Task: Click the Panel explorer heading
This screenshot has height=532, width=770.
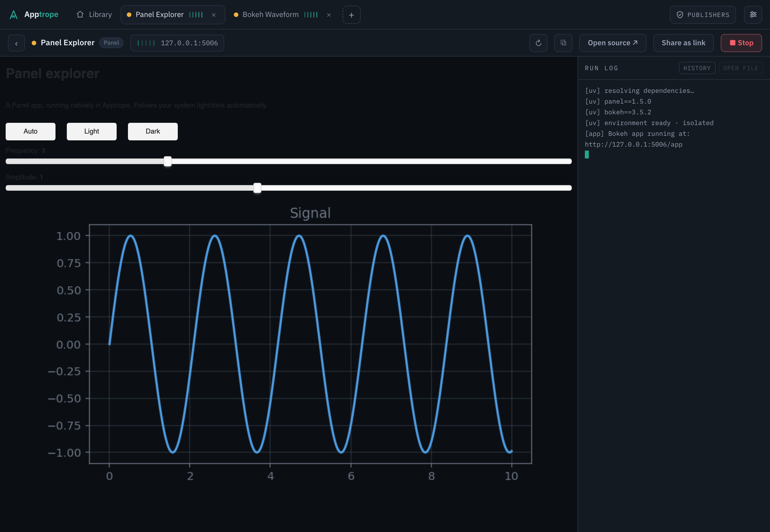Action: click(52, 73)
